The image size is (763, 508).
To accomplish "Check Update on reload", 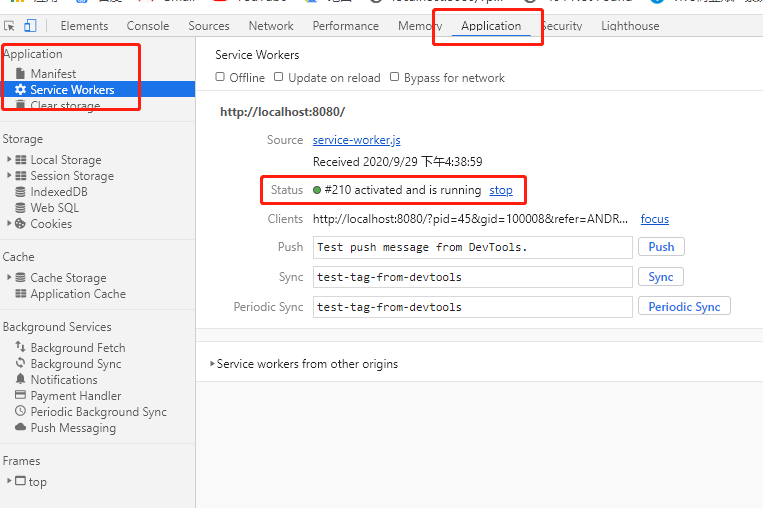I will point(278,77).
